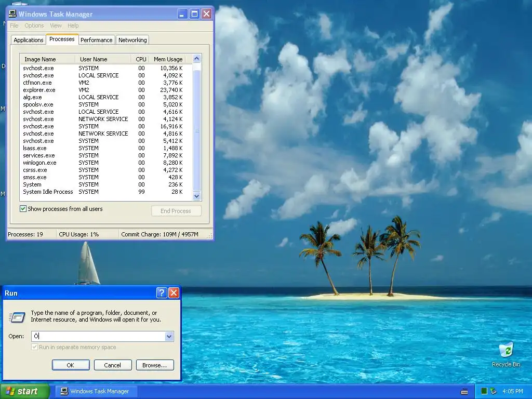
Task: Switch to the Networking tab
Action: [132, 40]
